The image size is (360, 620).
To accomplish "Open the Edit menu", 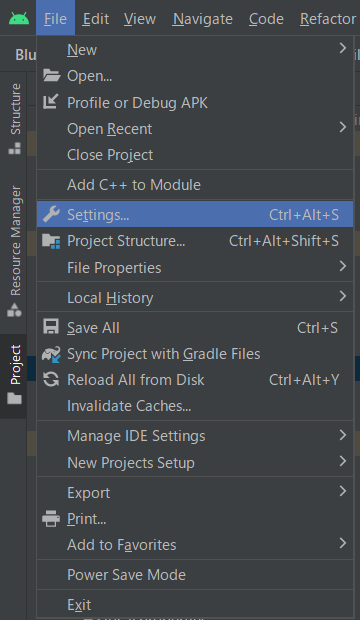I will tap(96, 19).
